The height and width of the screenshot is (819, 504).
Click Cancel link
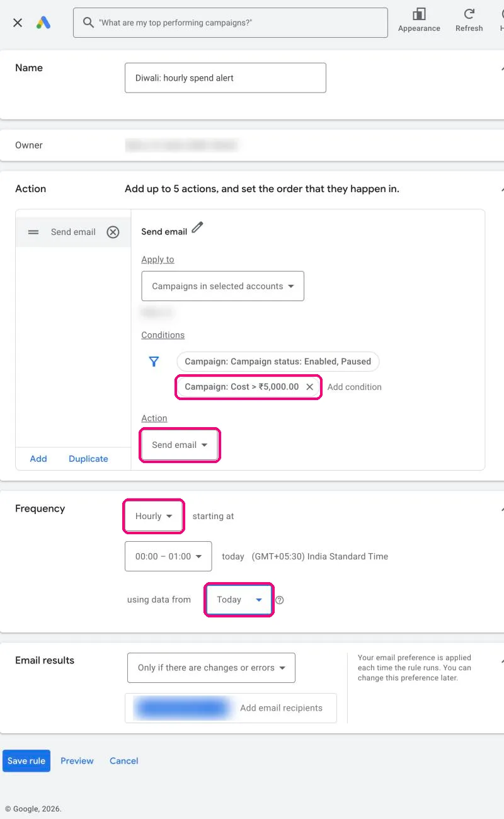coord(123,760)
